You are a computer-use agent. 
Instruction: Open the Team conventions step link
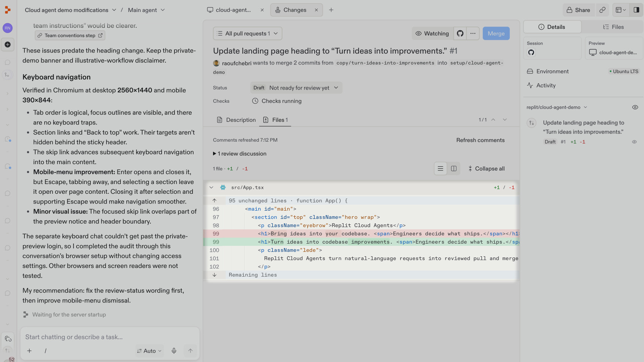coord(70,35)
